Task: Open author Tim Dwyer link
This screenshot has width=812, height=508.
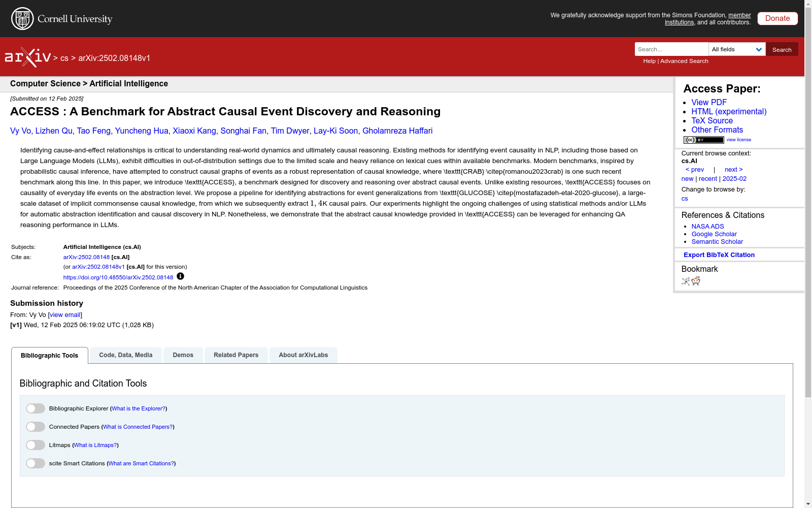Action: tap(290, 131)
